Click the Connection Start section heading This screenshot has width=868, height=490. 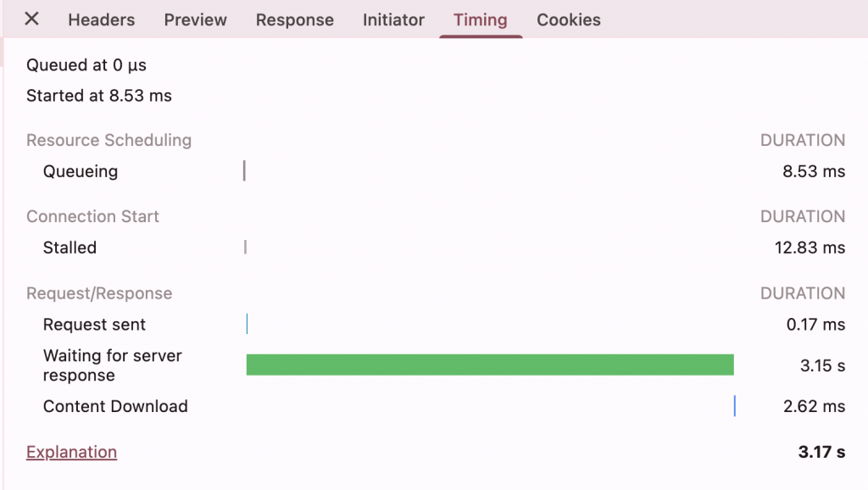(x=92, y=216)
